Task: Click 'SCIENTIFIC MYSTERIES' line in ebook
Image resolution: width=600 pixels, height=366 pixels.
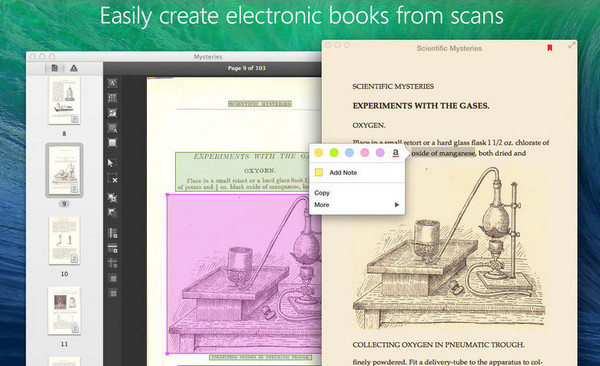Action: click(393, 87)
